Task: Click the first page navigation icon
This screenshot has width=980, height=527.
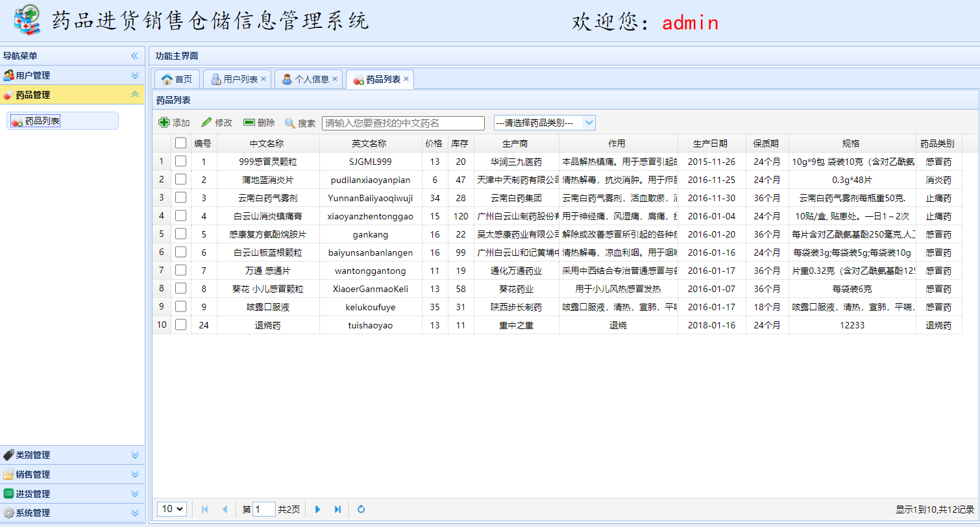Action: click(206, 509)
